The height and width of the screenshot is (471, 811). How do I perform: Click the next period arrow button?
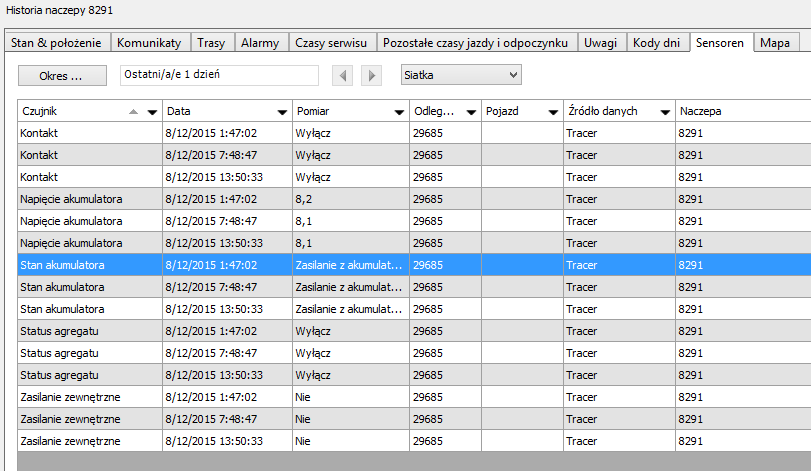[371, 75]
